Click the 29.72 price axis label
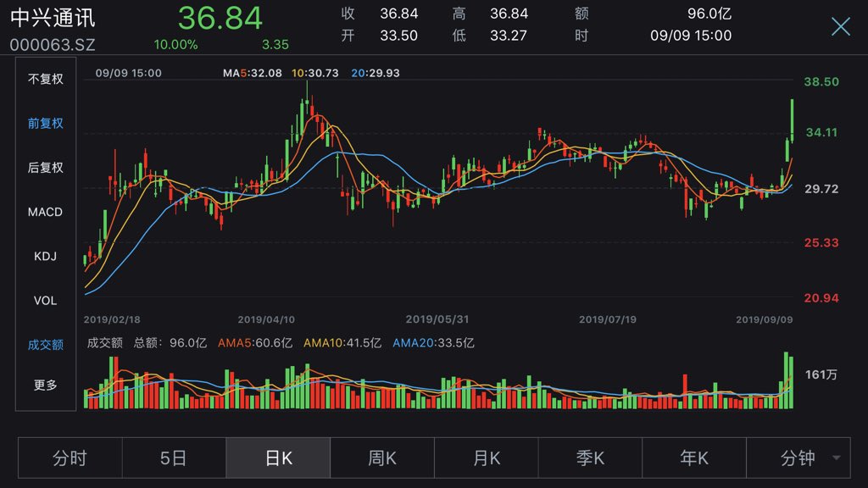The height and width of the screenshot is (488, 868). pos(821,189)
